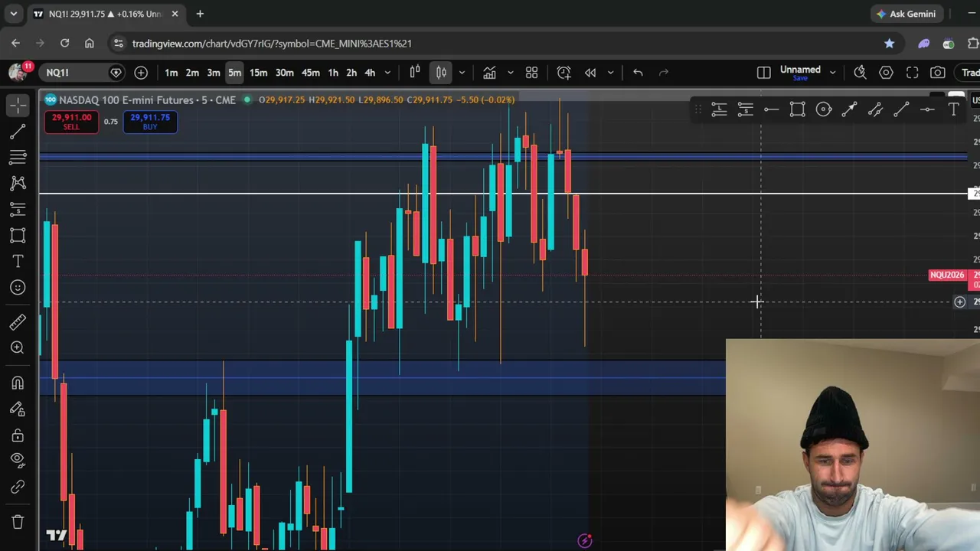This screenshot has height=551, width=980.
Task: Switch to the 30m timeframe
Action: coord(284,73)
